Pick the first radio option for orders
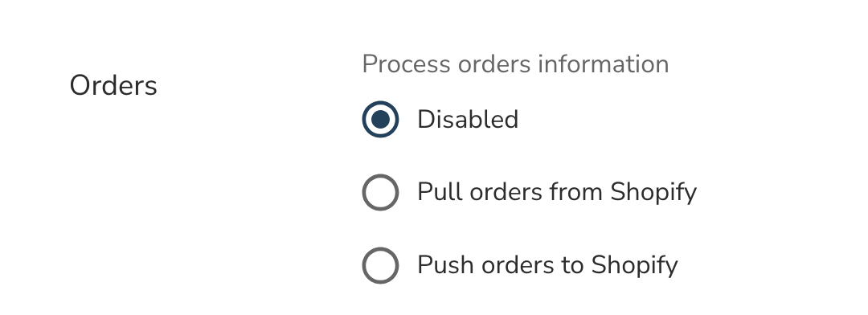Image resolution: width=868 pixels, height=315 pixels. click(380, 119)
